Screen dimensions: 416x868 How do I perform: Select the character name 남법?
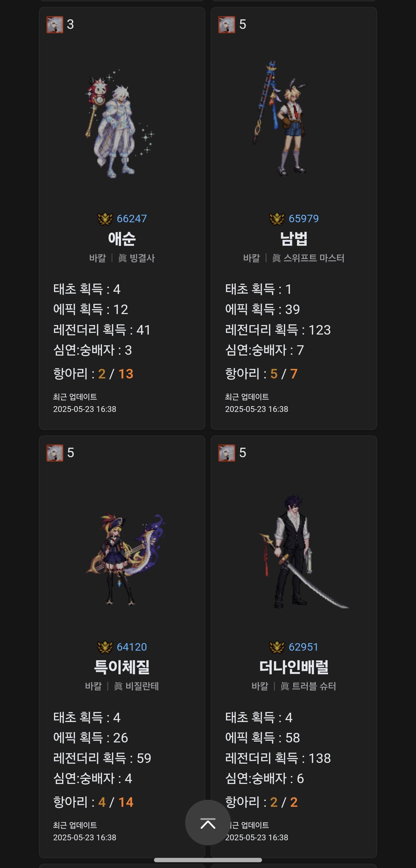(294, 238)
